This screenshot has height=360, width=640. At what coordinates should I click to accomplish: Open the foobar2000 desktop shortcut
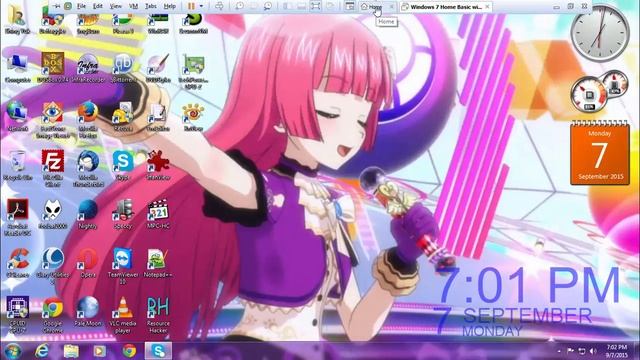(x=53, y=215)
